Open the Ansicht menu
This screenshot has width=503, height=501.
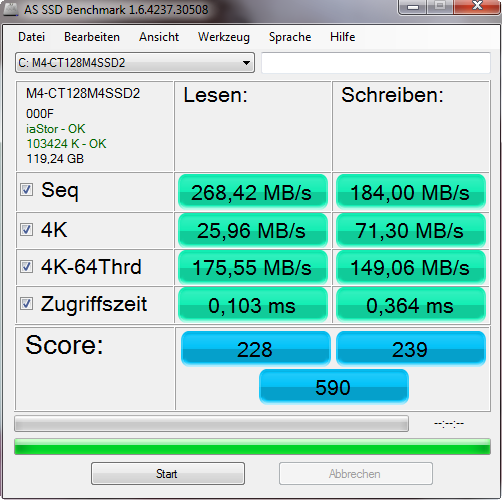pos(159,37)
